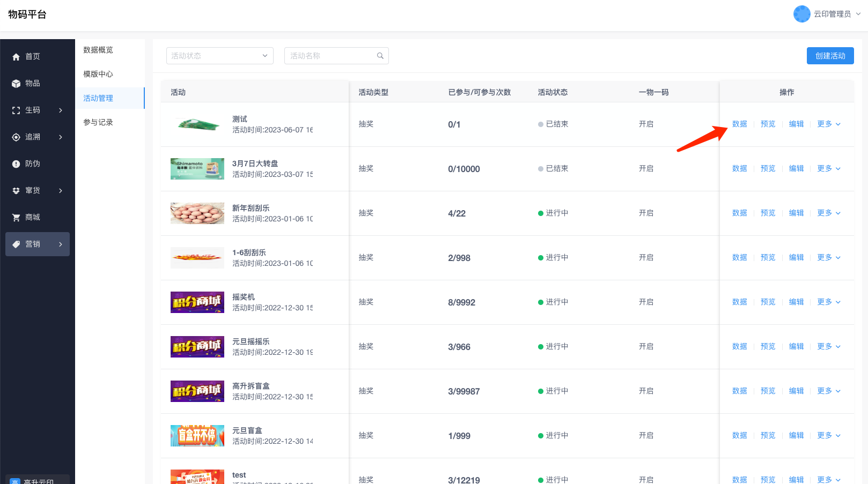Click 进行中 status of 摇奖机 row
This screenshot has height=484, width=868.
click(x=553, y=302)
